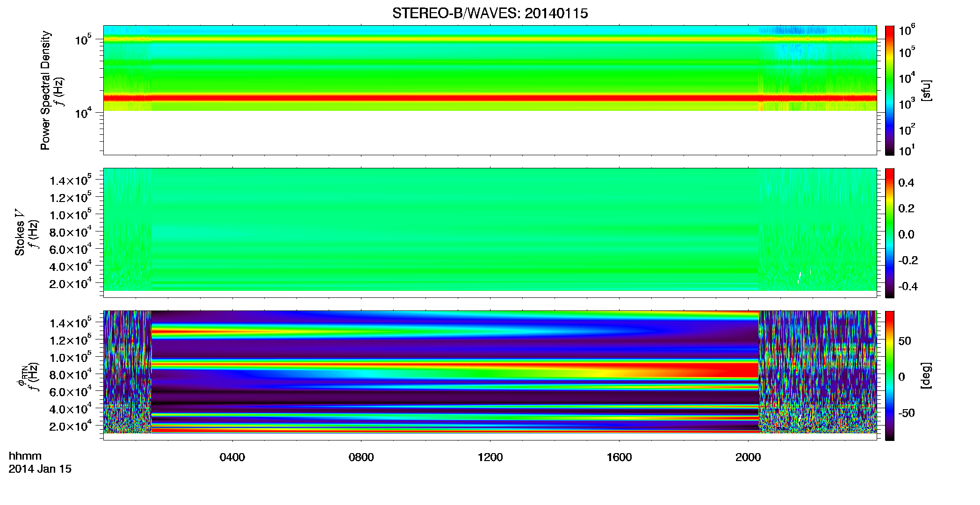Click the -0.4 label on Stokes colorbar
Image resolution: width=980 pixels, height=505 pixels.
(908, 286)
